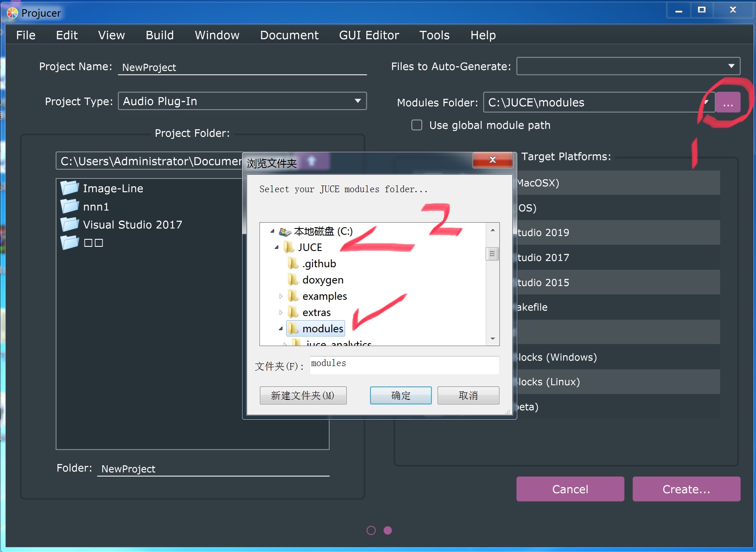Select the Visual Studio 2017 folder
The image size is (756, 552).
(x=132, y=225)
